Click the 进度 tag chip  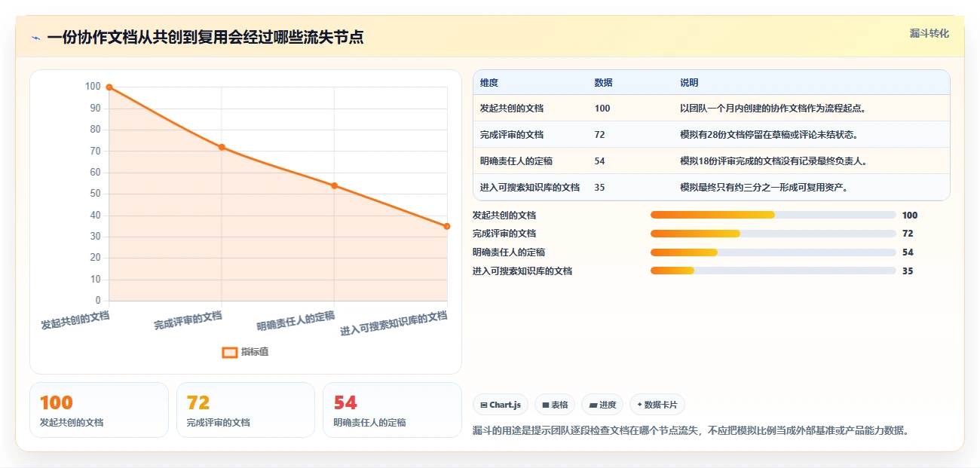(x=602, y=405)
